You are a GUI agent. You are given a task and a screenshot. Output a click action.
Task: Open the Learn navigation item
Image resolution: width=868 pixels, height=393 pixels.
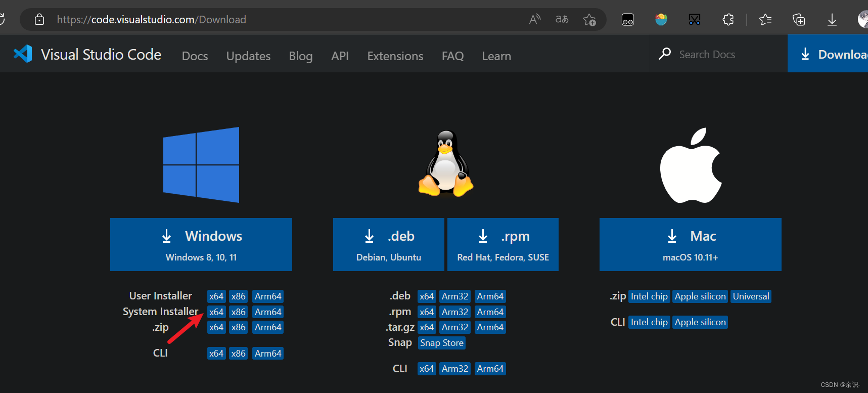point(496,56)
